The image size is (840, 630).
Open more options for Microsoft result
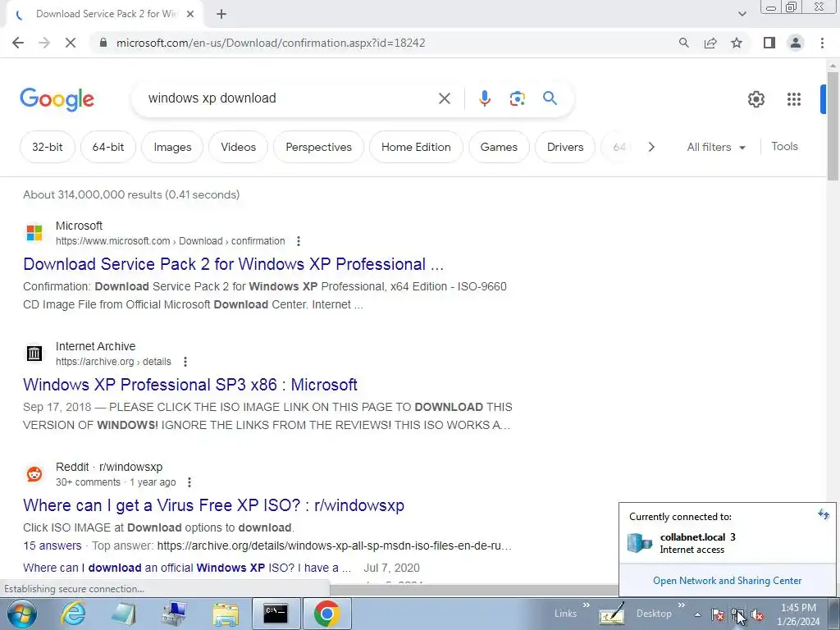click(x=299, y=241)
